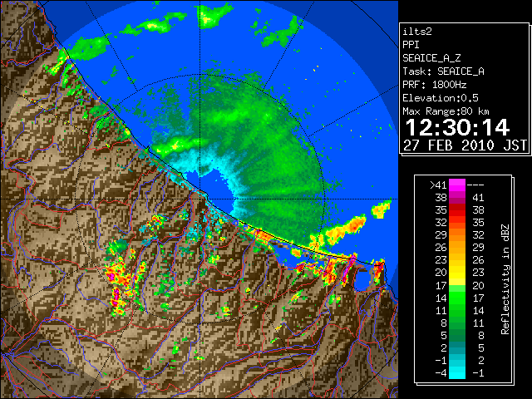Click the yellow legend swatch beside 20
The height and width of the screenshot is (399, 532).
(x=457, y=273)
